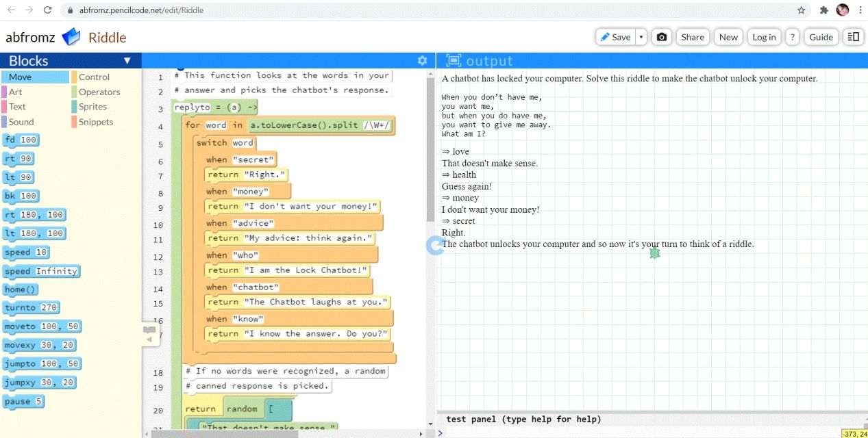Open the Save dropdown arrow
The height and width of the screenshot is (438, 868).
[x=641, y=37]
